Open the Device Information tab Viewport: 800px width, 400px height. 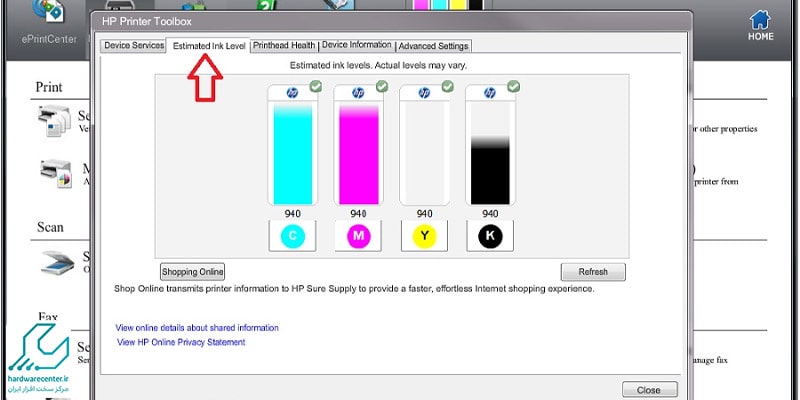357,45
